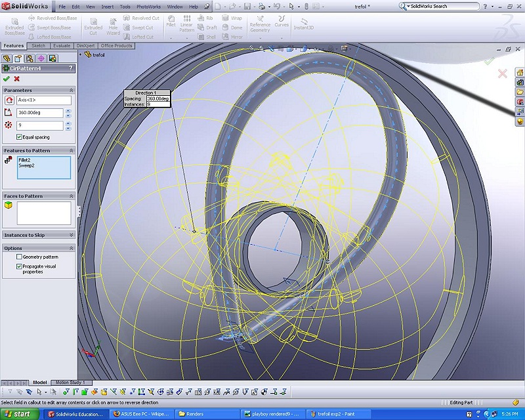
Task: Open the File Explorer folder icon in task pane
Action: click(520, 92)
